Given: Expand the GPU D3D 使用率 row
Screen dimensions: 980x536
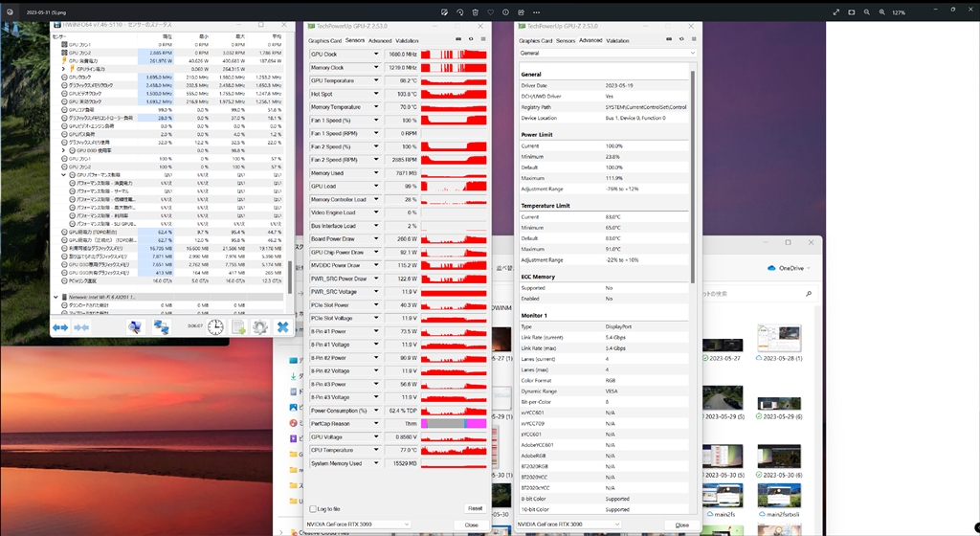Looking at the screenshot, I should [63, 150].
